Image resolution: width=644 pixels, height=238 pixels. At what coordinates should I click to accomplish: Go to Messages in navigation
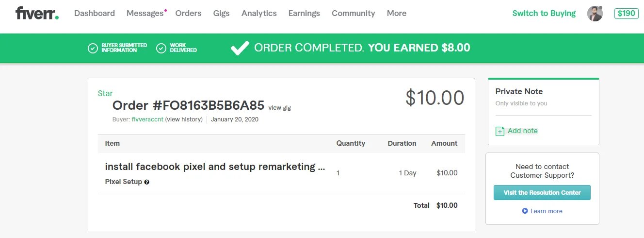click(145, 14)
